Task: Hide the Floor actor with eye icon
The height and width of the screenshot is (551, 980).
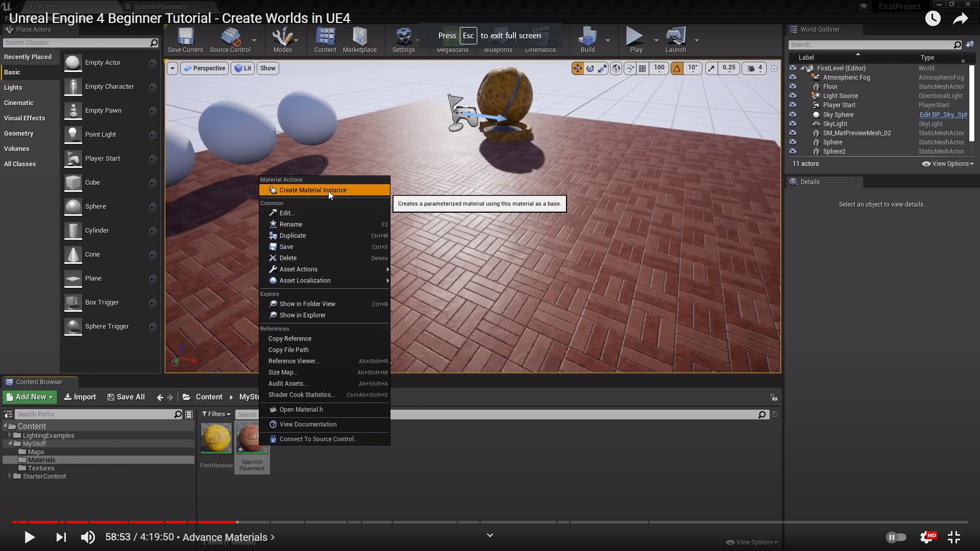Action: 793,87
